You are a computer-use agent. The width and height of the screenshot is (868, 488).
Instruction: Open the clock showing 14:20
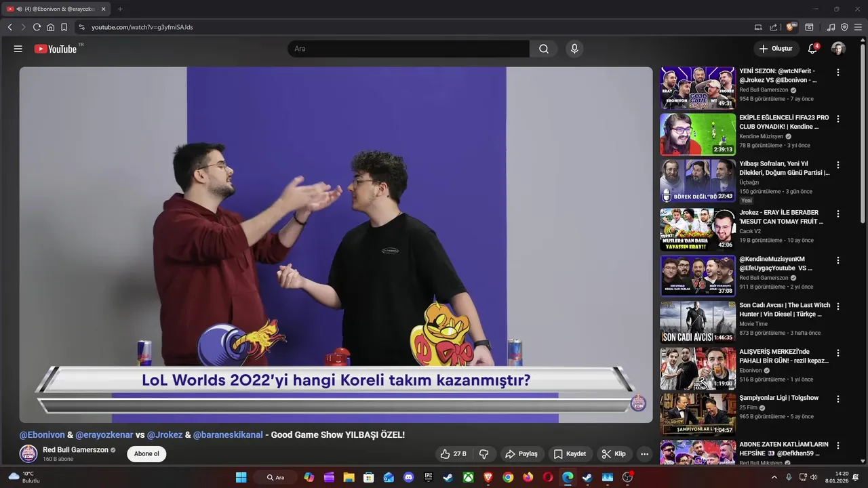pyautogui.click(x=838, y=477)
